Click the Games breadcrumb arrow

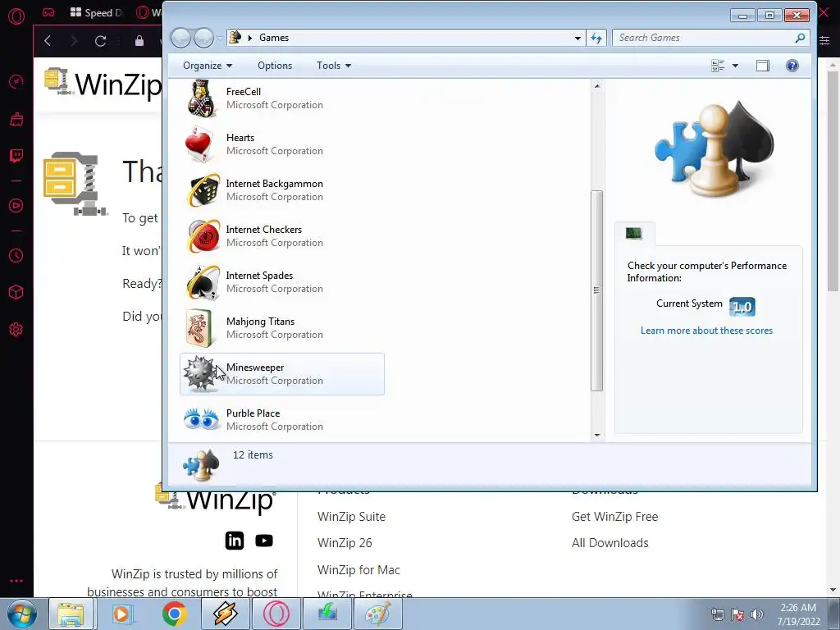(249, 38)
